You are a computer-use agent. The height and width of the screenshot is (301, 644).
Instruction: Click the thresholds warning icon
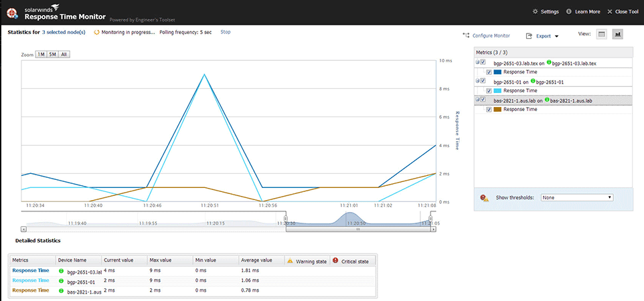pyautogui.click(x=484, y=198)
